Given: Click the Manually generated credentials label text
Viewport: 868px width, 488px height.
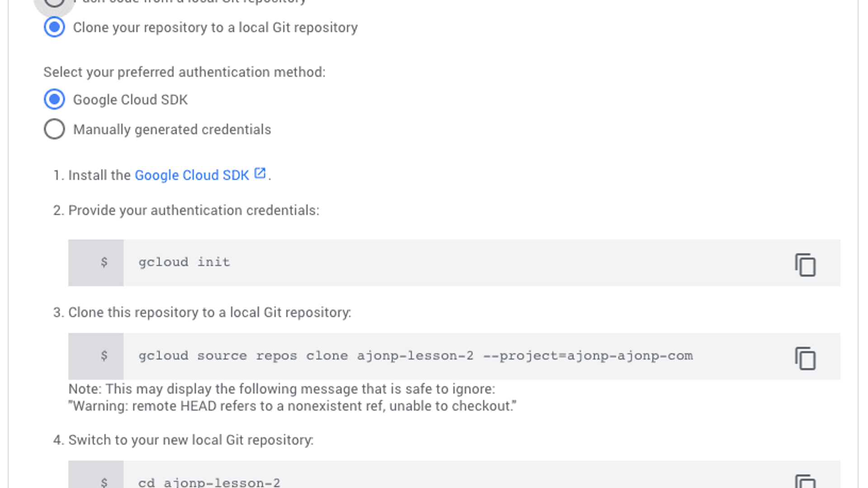Looking at the screenshot, I should click(x=172, y=130).
